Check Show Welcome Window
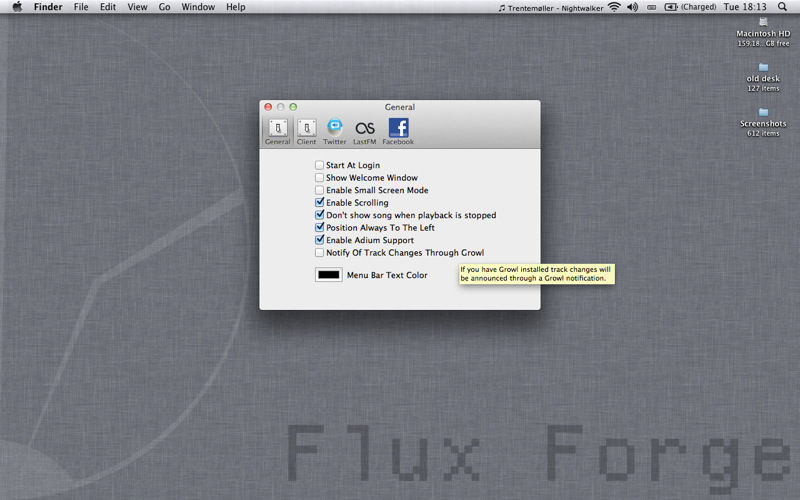This screenshot has height=500, width=800. (x=319, y=178)
